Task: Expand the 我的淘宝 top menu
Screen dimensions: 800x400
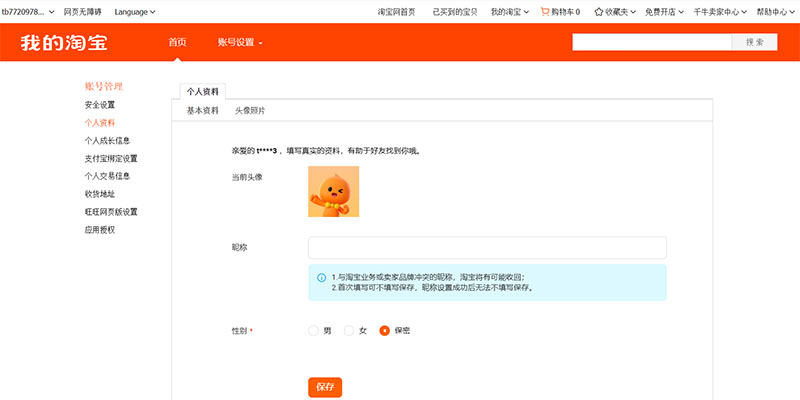Action: coord(510,12)
